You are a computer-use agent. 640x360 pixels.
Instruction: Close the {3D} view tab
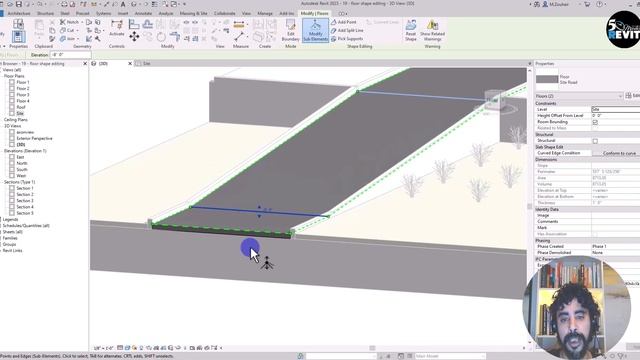tap(130, 64)
